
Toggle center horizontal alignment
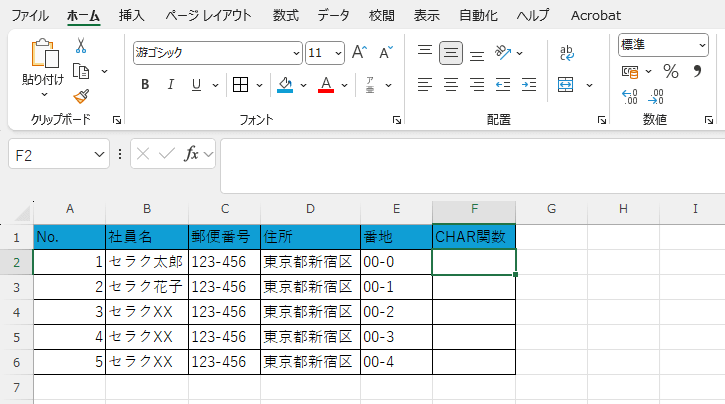[451, 85]
